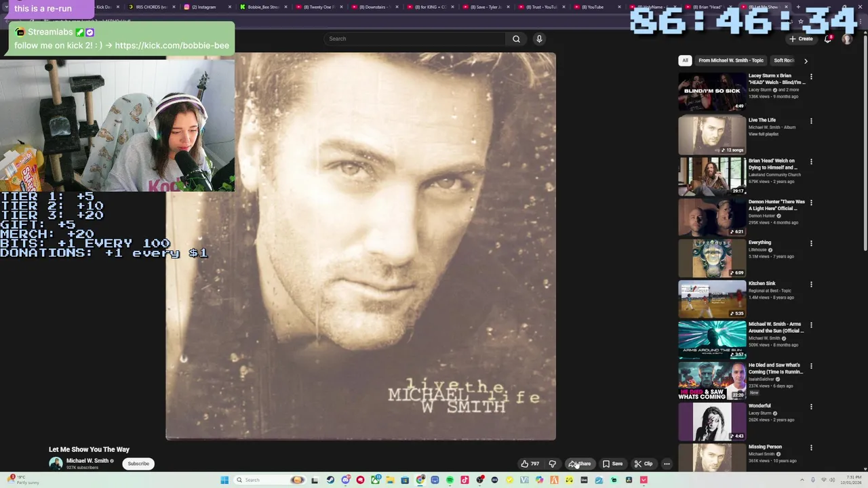The height and width of the screenshot is (488, 868).
Task: Open Wonderful Lacey Sturm thumbnail
Action: tap(712, 421)
